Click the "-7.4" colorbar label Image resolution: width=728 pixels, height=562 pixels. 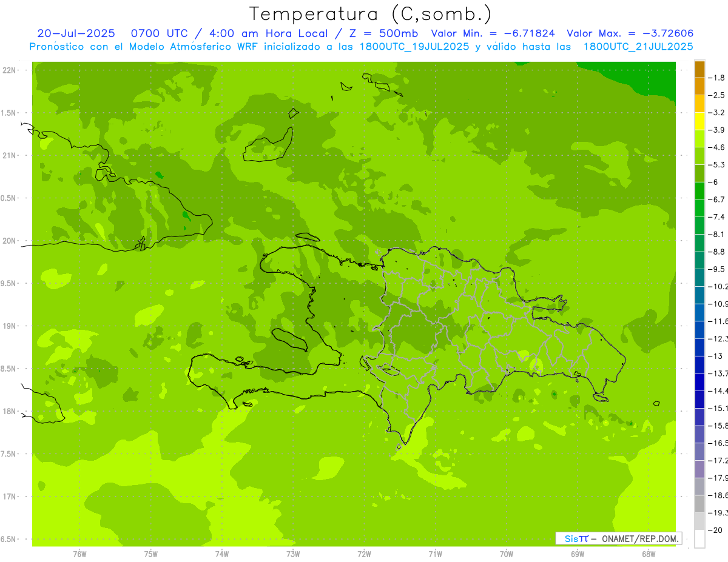tap(717, 217)
